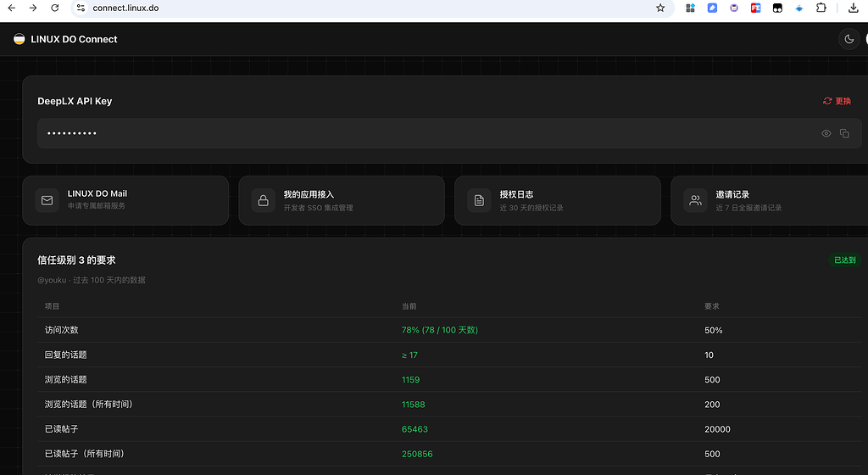Screen dimensions: 868x475
Task: Click the value ≥ 17
Action: point(409,355)
